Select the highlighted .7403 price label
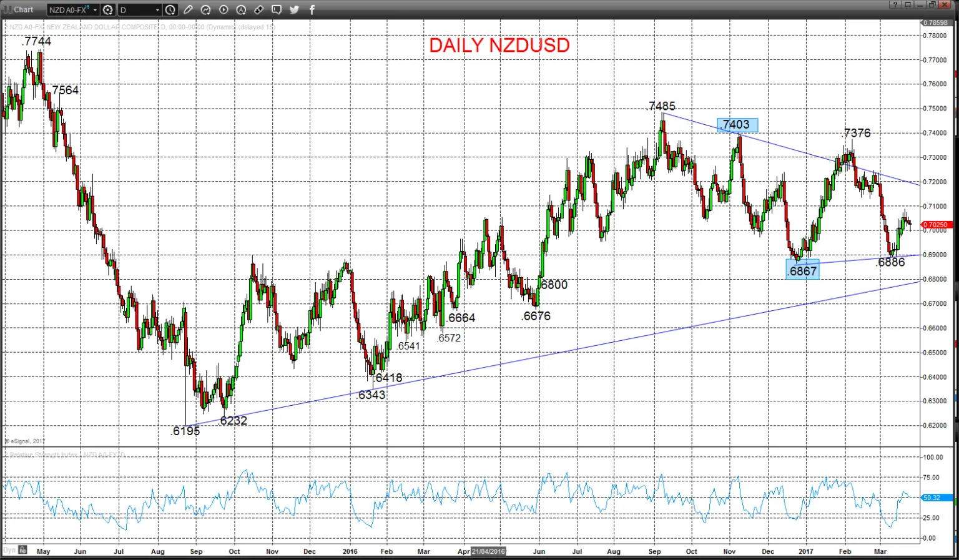Screen dimensions: 959x560 coord(737,125)
